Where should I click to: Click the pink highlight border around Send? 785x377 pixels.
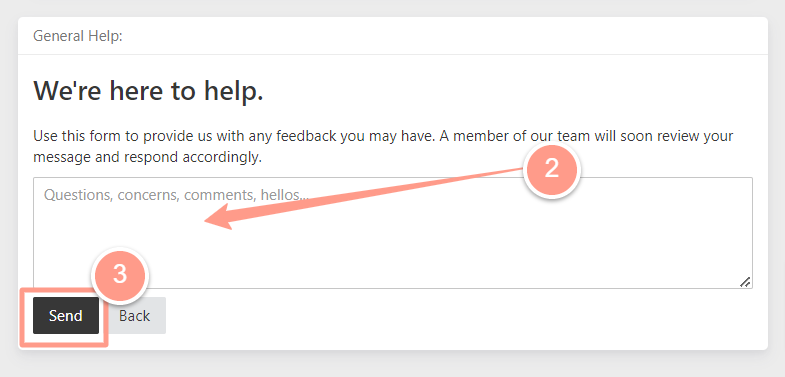point(63,344)
